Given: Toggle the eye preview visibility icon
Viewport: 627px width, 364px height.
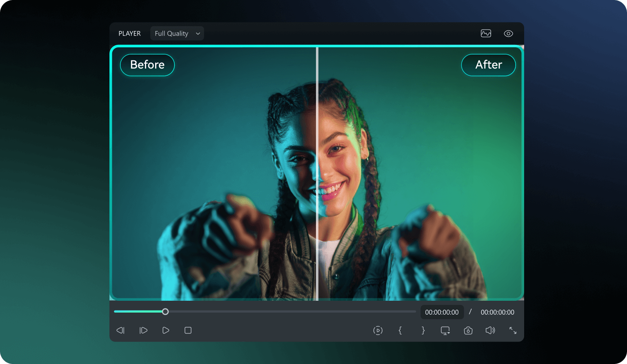Looking at the screenshot, I should click(x=508, y=33).
